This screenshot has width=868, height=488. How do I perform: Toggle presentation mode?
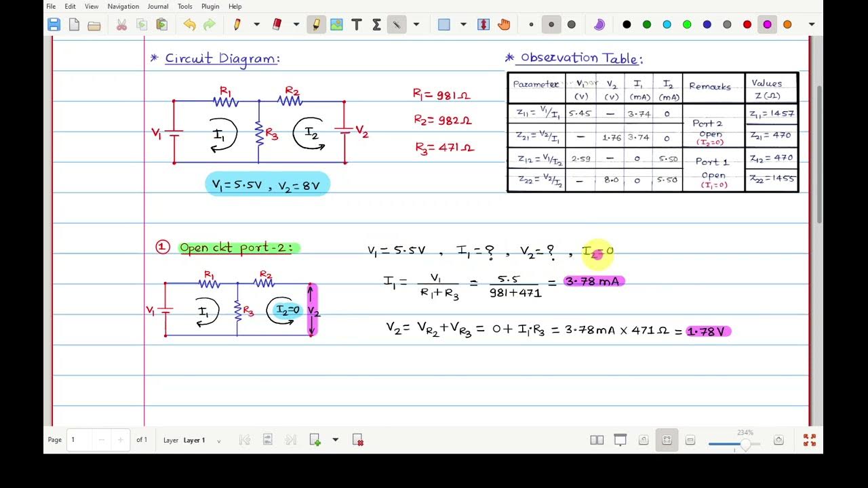(x=620, y=440)
